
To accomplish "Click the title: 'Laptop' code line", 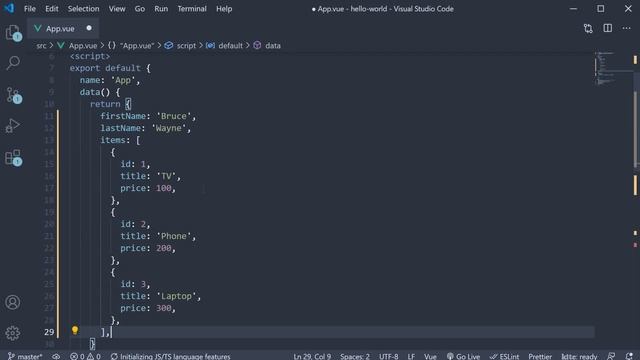I will coord(161,296).
